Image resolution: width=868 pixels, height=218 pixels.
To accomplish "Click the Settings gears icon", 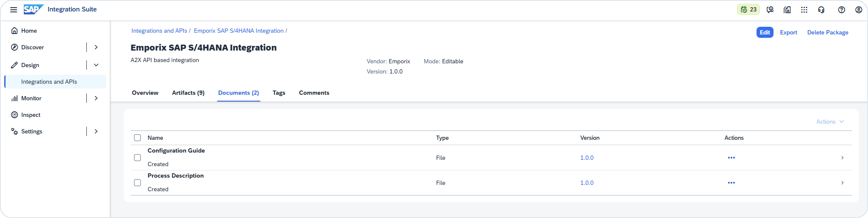I will coord(14,131).
